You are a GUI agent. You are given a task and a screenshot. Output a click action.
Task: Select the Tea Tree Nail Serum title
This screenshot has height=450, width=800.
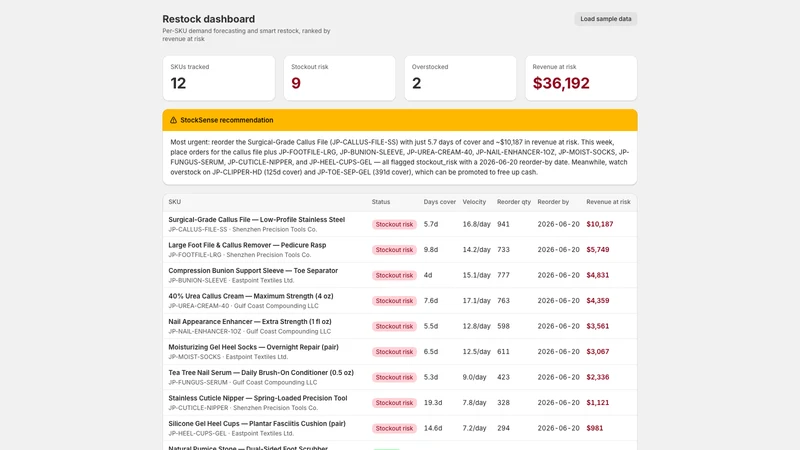pyautogui.click(x=261, y=372)
